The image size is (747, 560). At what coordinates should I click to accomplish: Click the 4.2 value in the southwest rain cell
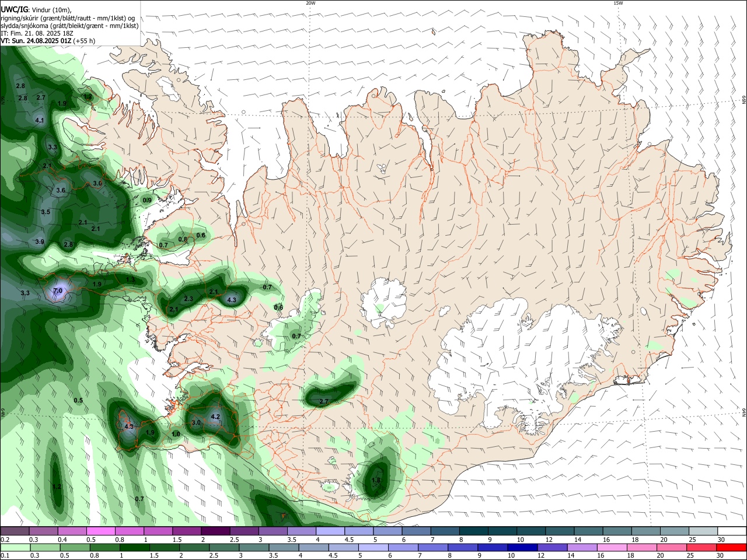click(x=215, y=416)
